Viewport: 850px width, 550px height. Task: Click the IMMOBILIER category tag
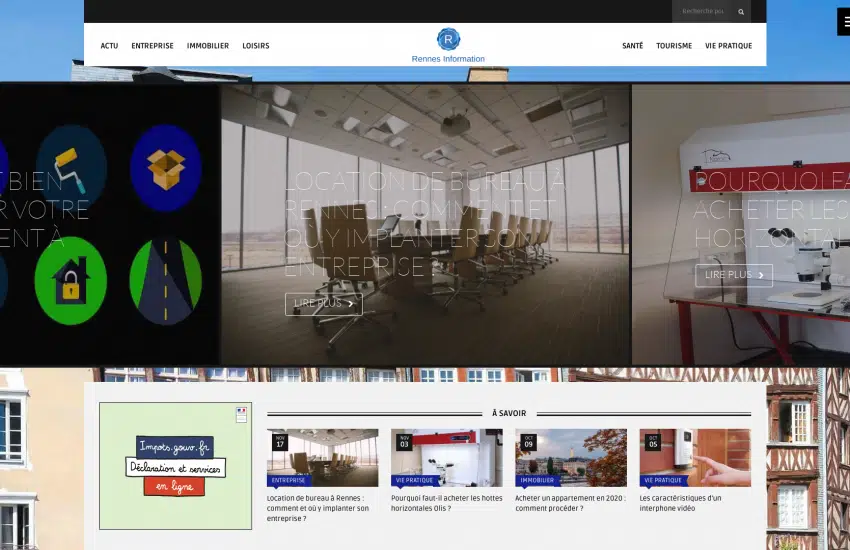(537, 480)
